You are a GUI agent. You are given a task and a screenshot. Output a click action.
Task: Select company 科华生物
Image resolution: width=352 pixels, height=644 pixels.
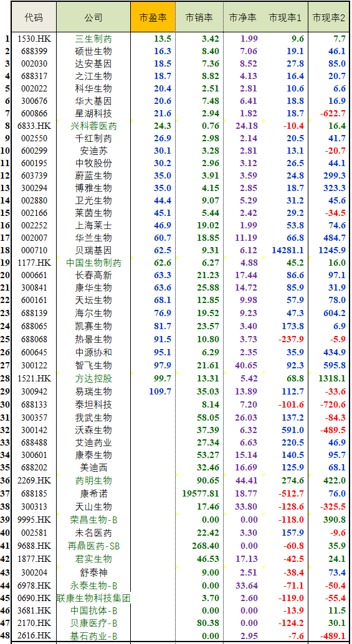[93, 89]
